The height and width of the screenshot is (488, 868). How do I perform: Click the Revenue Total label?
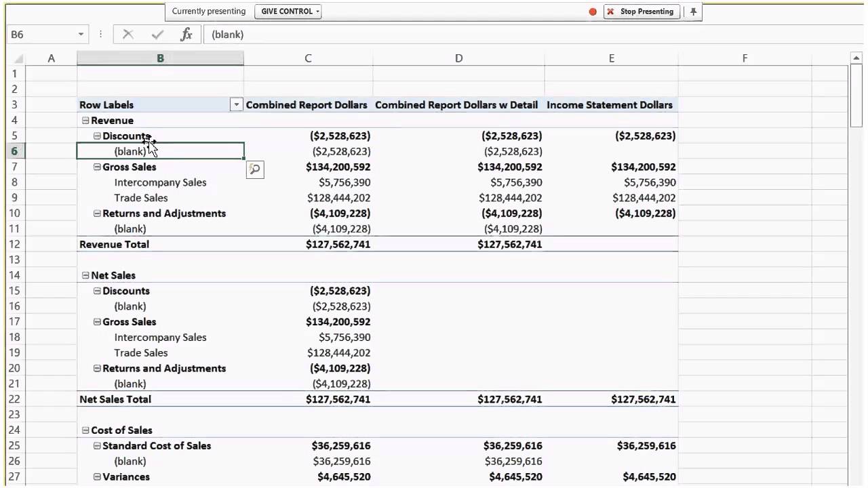coord(114,245)
